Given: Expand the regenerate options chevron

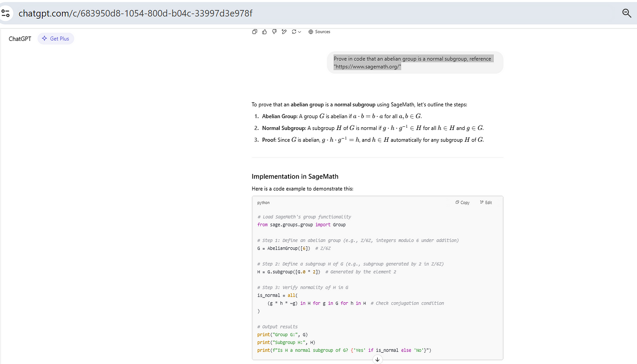Looking at the screenshot, I should (x=300, y=32).
